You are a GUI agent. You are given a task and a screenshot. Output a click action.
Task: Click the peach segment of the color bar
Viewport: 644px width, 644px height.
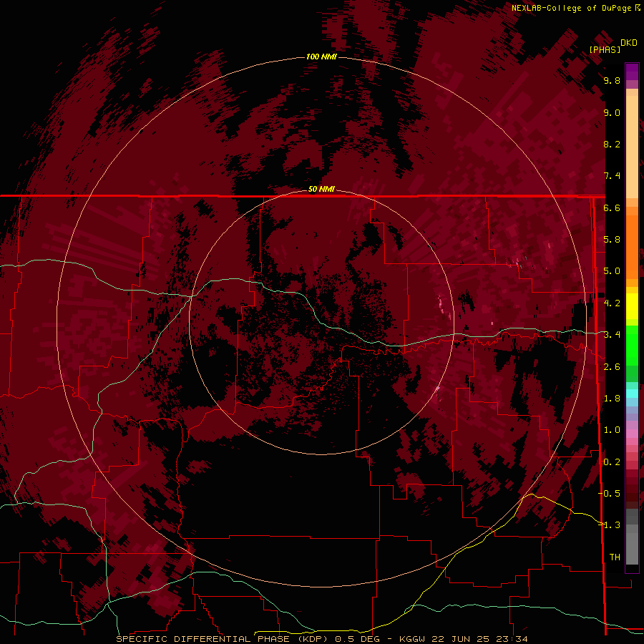[x=632, y=146]
